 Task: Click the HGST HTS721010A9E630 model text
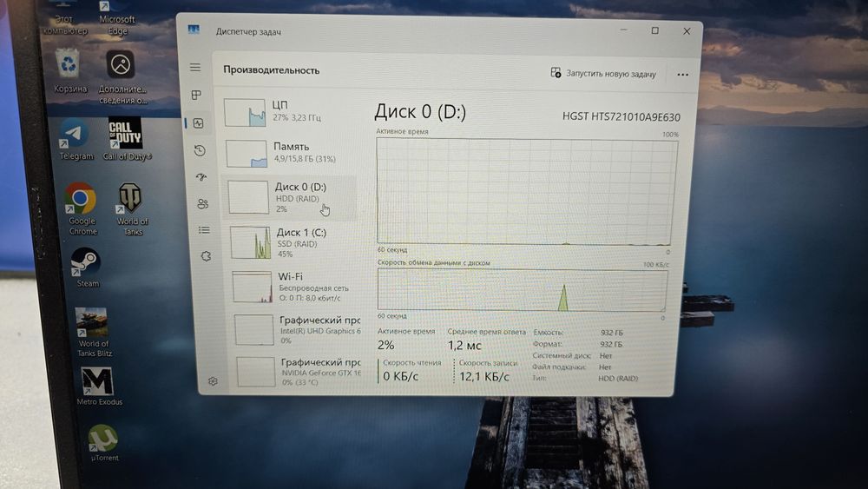tap(621, 117)
